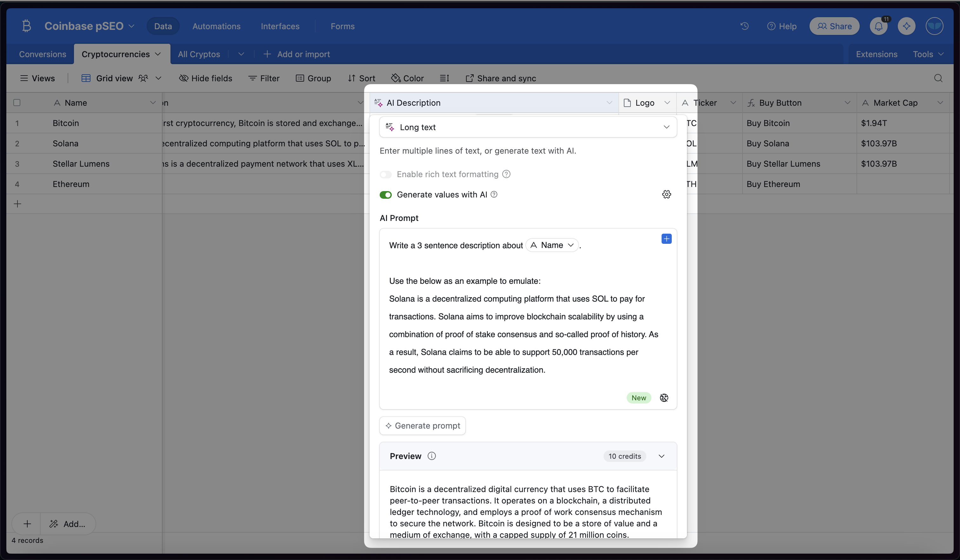Open the Long text field type dropdown

point(528,127)
